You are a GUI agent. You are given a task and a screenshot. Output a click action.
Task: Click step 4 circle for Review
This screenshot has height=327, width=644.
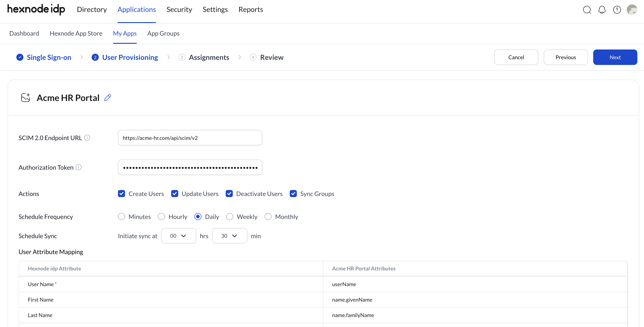tap(253, 57)
